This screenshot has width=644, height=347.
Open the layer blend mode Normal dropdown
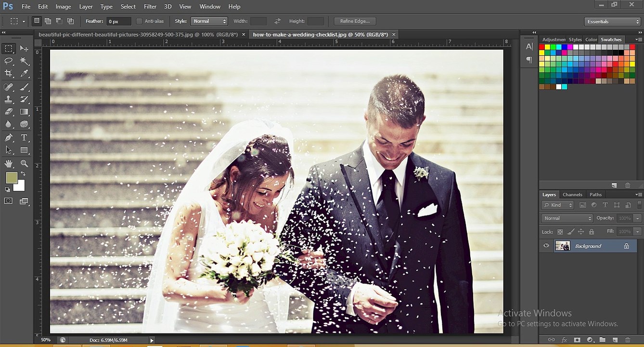coord(567,218)
